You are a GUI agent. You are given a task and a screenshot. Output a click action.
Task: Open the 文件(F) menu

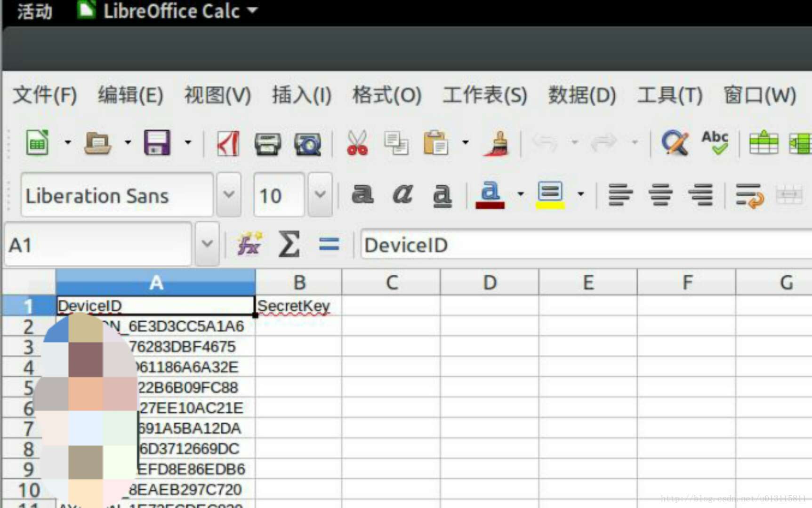[45, 95]
